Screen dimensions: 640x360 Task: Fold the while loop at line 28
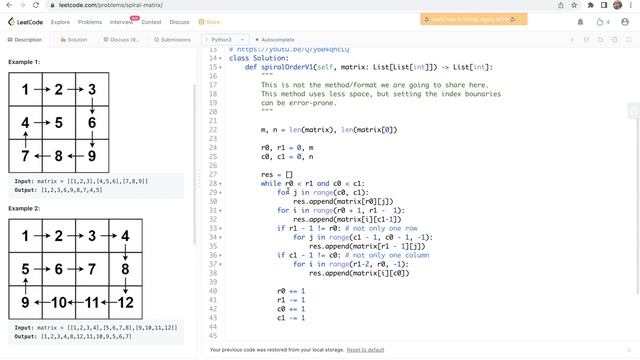(221, 184)
